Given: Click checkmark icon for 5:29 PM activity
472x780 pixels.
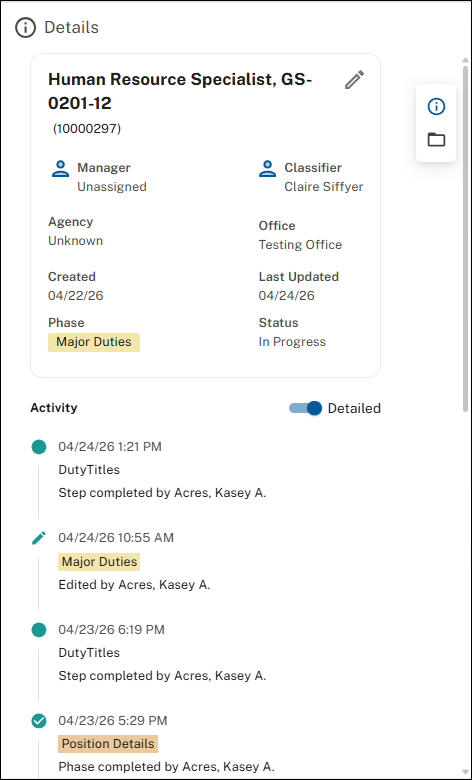Looking at the screenshot, I should point(39,721).
